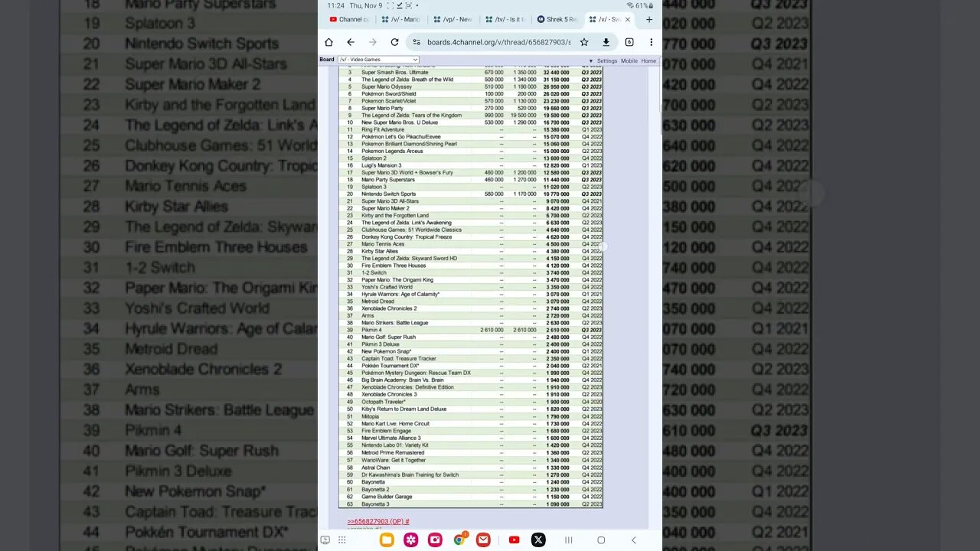Click 'Bayonetta 3' row text
The width and height of the screenshot is (980, 551).
375,504
